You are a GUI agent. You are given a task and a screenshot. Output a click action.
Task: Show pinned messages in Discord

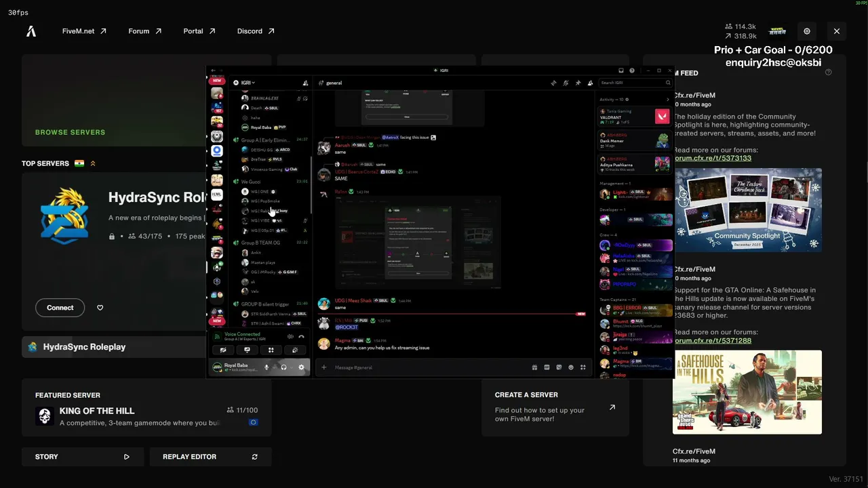point(578,83)
